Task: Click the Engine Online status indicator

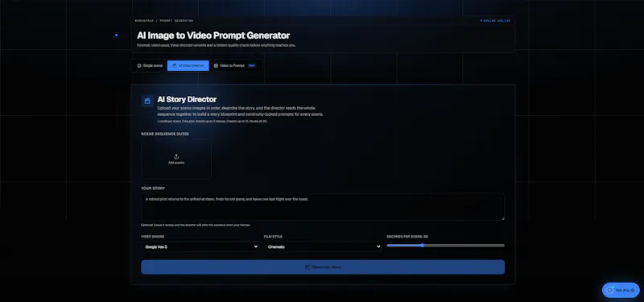Action: tap(495, 21)
